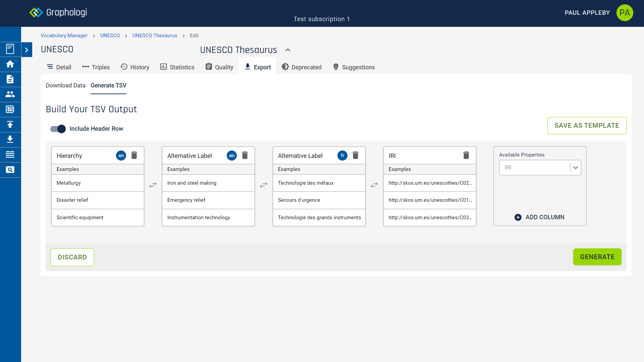
Task: Click the Generate button
Action: [597, 257]
